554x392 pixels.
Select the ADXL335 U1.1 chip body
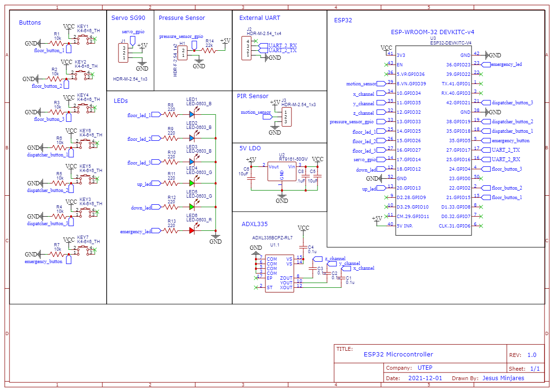coord(280,273)
